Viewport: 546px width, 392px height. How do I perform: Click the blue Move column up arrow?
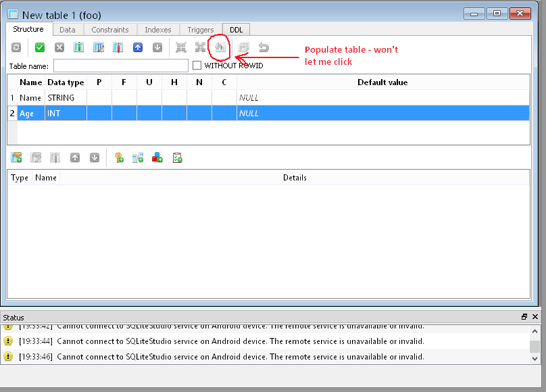pos(138,47)
